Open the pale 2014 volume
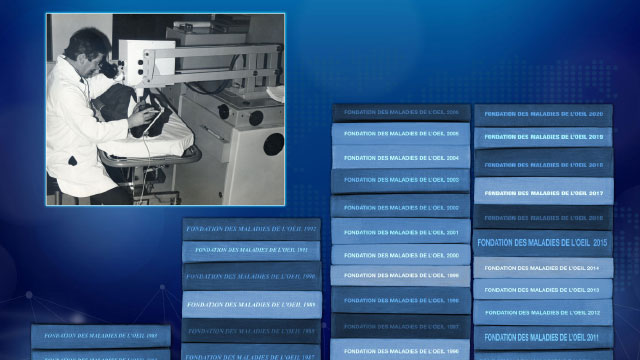This screenshot has width=640, height=360. point(543,268)
